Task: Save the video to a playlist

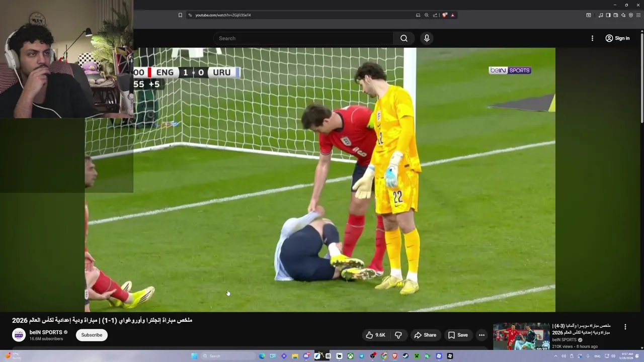Action: tap(458, 335)
